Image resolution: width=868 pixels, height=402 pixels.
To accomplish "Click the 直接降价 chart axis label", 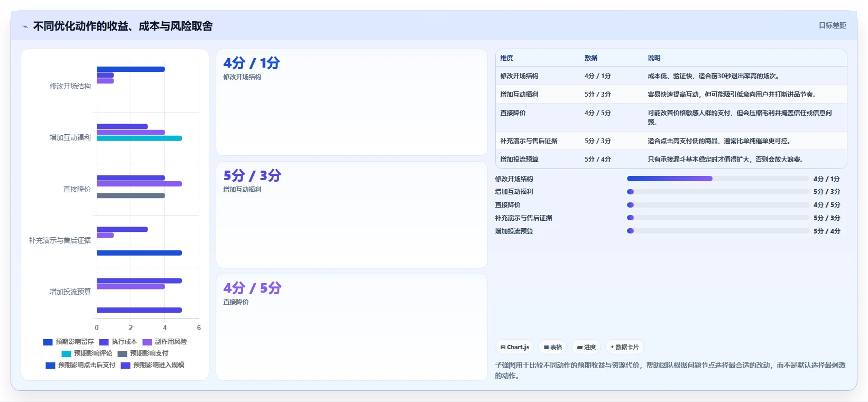I will 77,189.
